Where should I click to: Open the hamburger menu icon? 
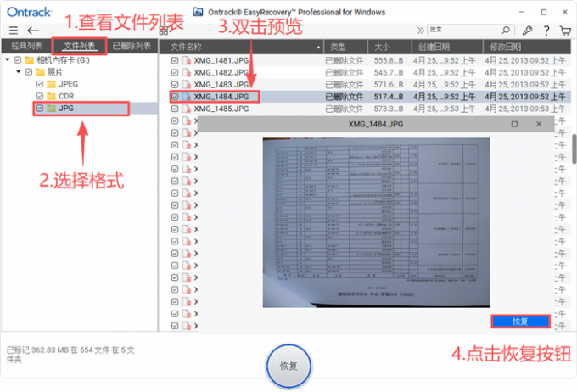point(14,31)
